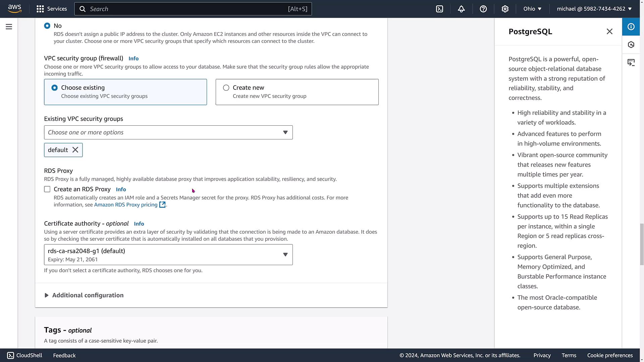Open the help question mark menu

(483, 9)
